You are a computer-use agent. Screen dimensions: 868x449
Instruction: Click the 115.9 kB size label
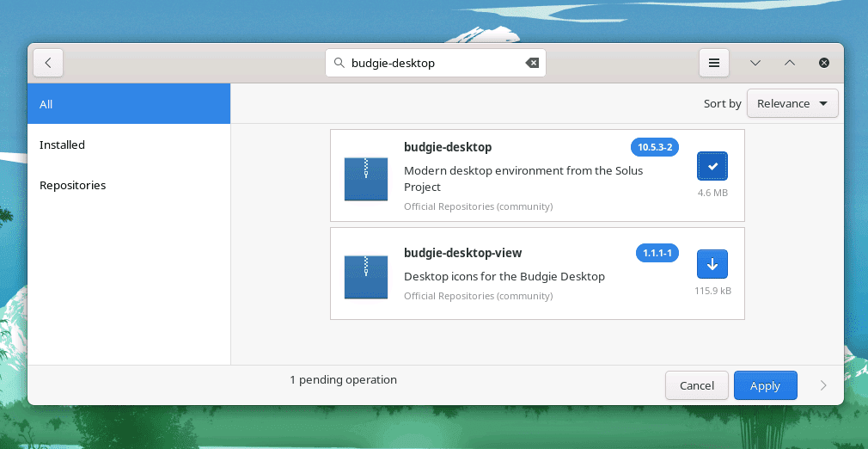[x=713, y=291]
